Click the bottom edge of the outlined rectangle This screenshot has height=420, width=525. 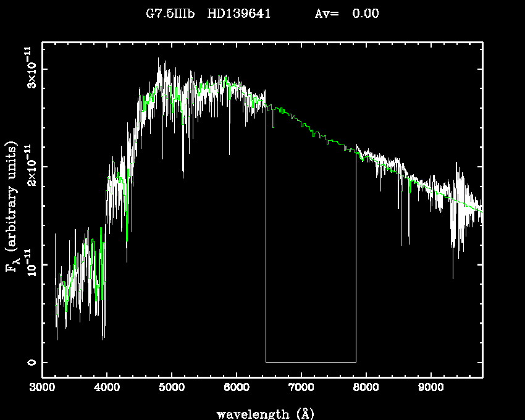click(x=311, y=362)
